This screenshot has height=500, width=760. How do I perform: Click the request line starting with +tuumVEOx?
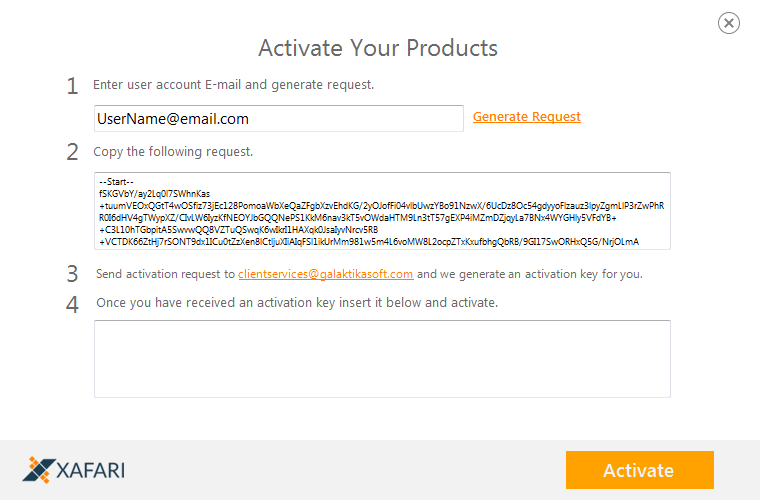(381, 206)
